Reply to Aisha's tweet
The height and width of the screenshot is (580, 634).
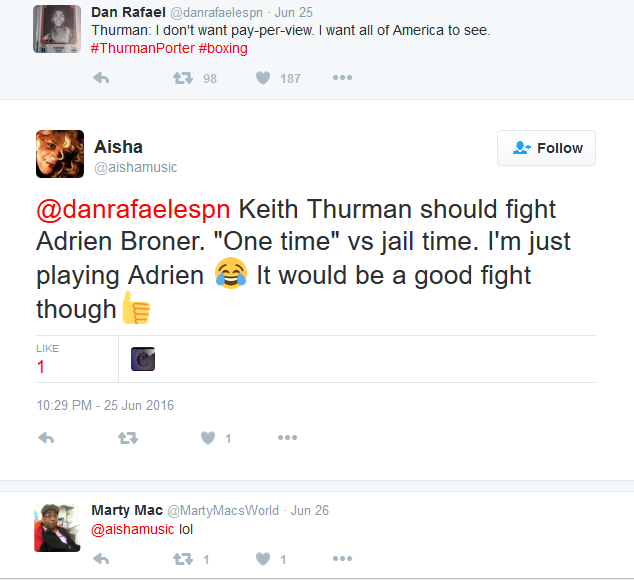(x=45, y=438)
